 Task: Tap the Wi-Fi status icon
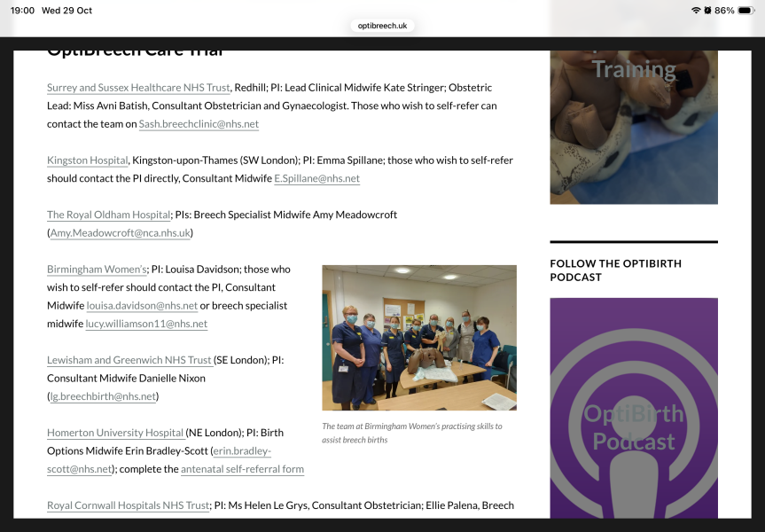[x=696, y=11]
